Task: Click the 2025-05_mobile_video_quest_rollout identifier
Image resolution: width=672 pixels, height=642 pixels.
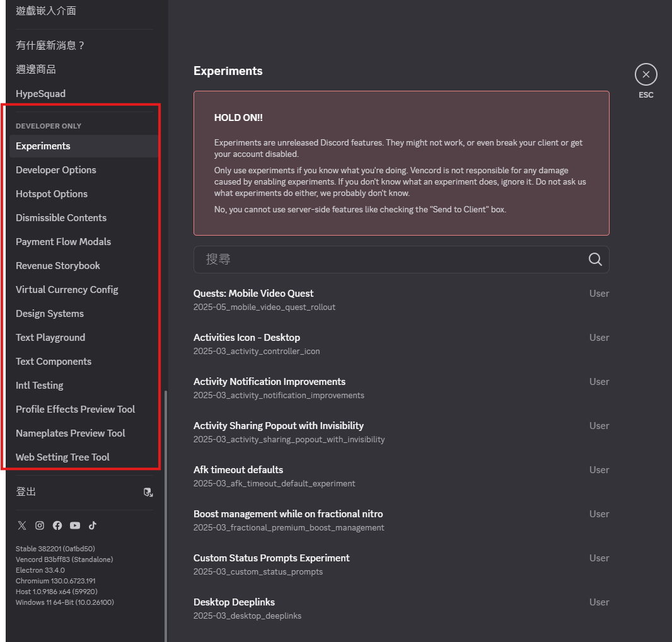Action: [264, 307]
